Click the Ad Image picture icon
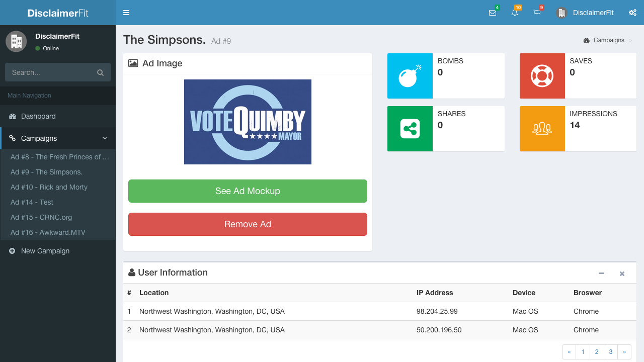Image resolution: width=644 pixels, height=362 pixels. point(133,63)
